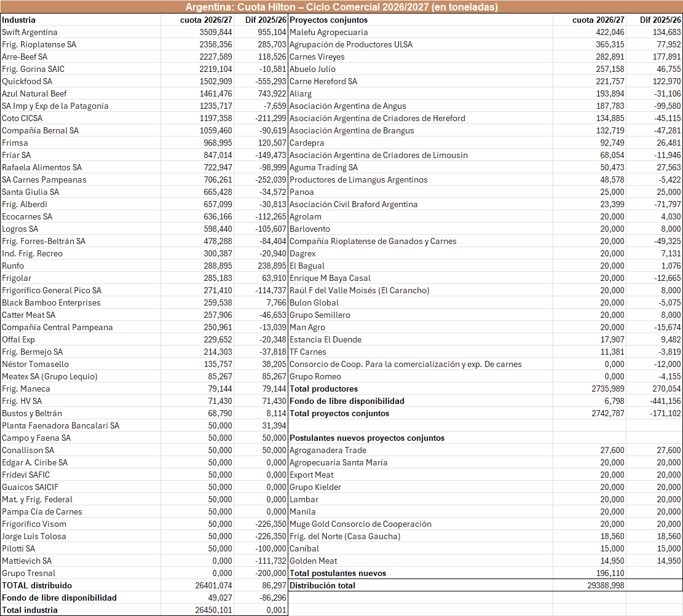Image resolution: width=683 pixels, height=616 pixels.
Task: Click the 'Planta Faenadora Bancalari SA' cell
Action: coord(81,425)
